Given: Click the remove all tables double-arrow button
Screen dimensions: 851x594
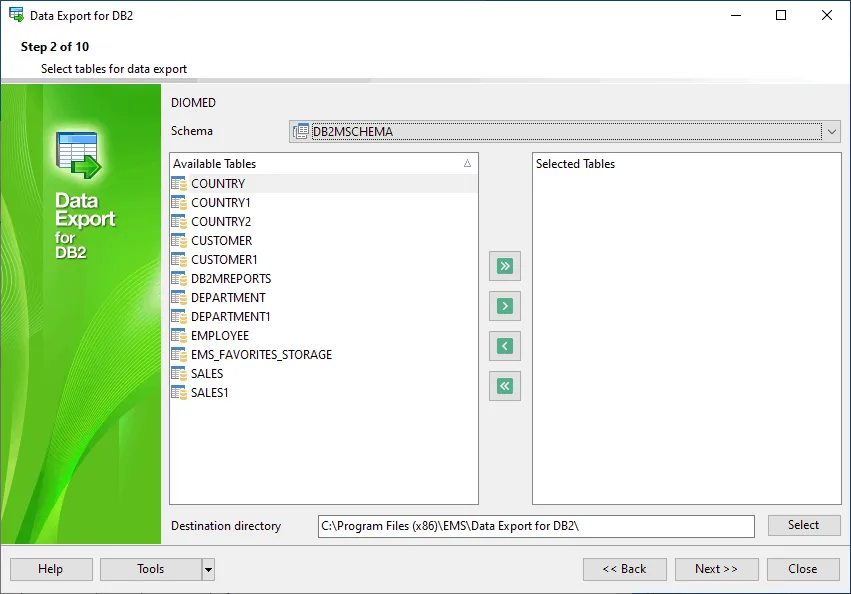Looking at the screenshot, I should click(x=505, y=386).
